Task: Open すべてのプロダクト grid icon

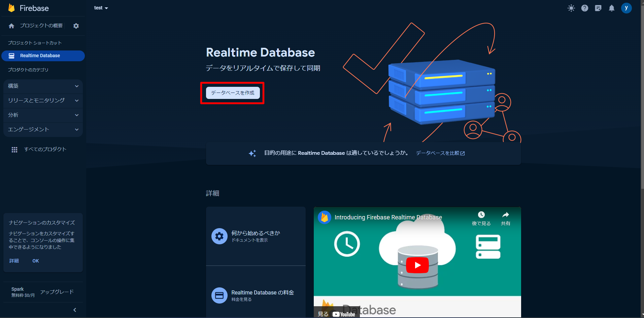Action: click(14, 149)
